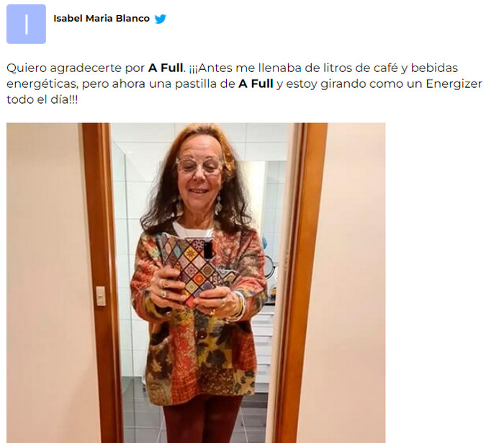Click the first bold A Full mention

165,68
